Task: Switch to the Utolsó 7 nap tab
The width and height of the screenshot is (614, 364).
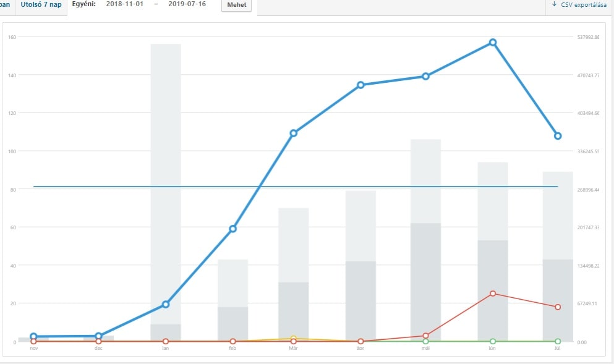Action: tap(40, 5)
